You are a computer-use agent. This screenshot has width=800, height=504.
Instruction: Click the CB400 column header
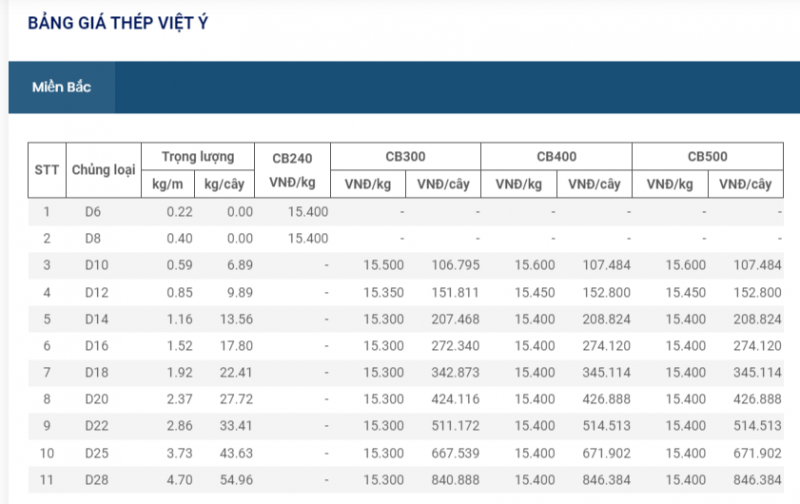pos(556,157)
